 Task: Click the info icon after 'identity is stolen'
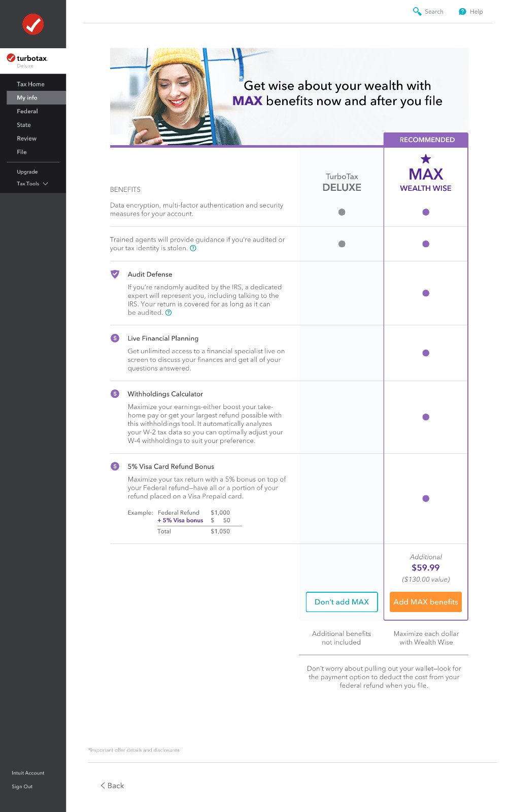click(x=193, y=248)
